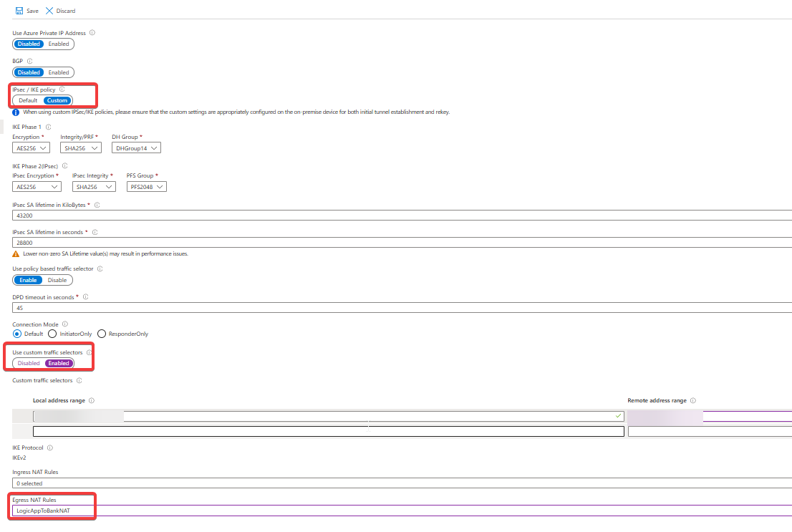The width and height of the screenshot is (792, 532).
Task: Click the Save button label
Action: point(32,11)
